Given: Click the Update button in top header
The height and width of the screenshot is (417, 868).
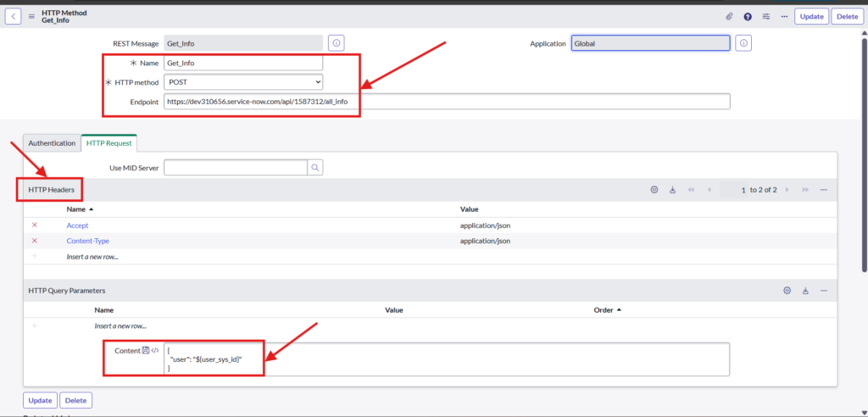Looking at the screenshot, I should point(811,16).
